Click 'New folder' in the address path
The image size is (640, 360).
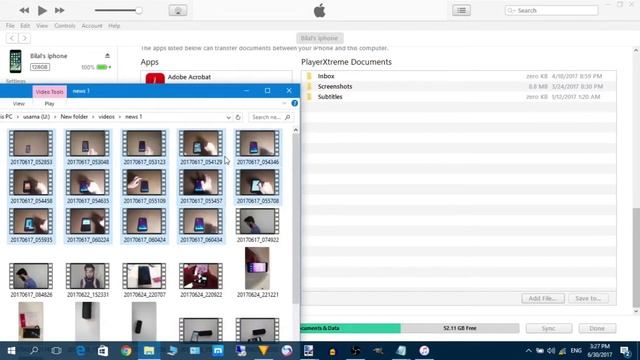[74, 117]
